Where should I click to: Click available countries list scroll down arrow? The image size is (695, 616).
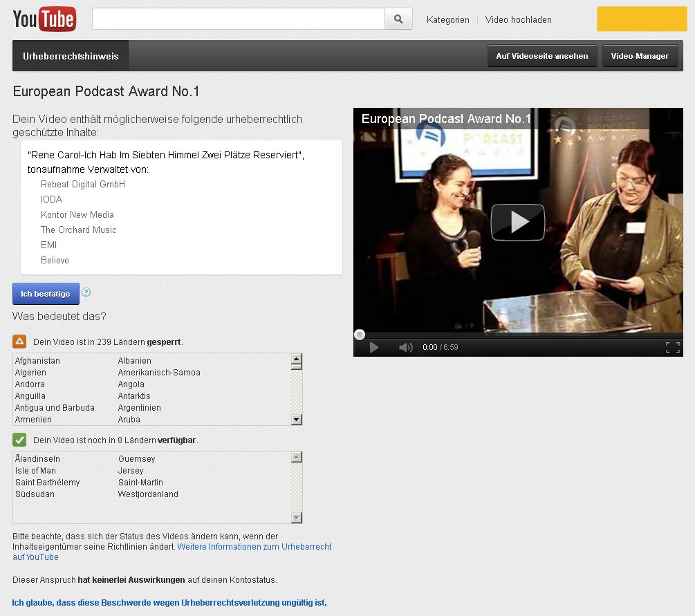297,518
